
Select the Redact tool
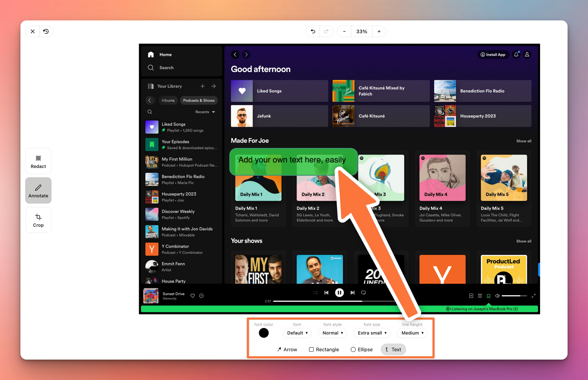pos(38,161)
